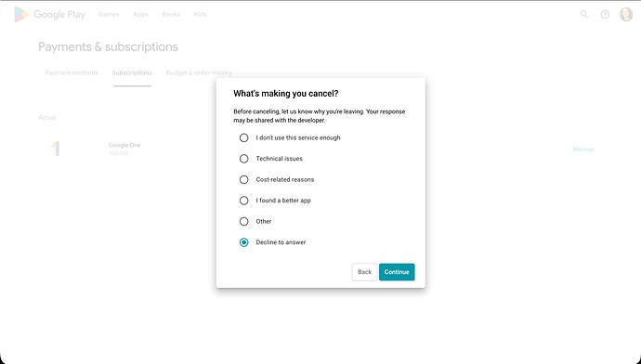Click the Active section label
This screenshot has width=641, height=364.
(x=47, y=118)
